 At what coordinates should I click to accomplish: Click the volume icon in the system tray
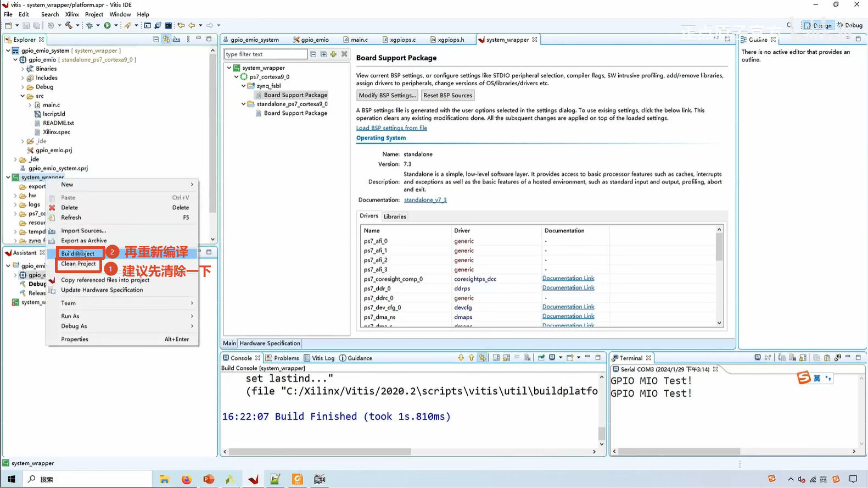click(802, 479)
